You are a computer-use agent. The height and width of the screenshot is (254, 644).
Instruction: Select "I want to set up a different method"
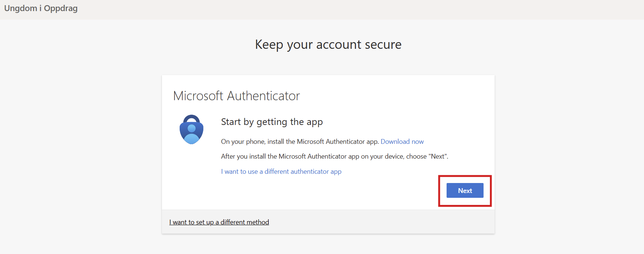219,222
